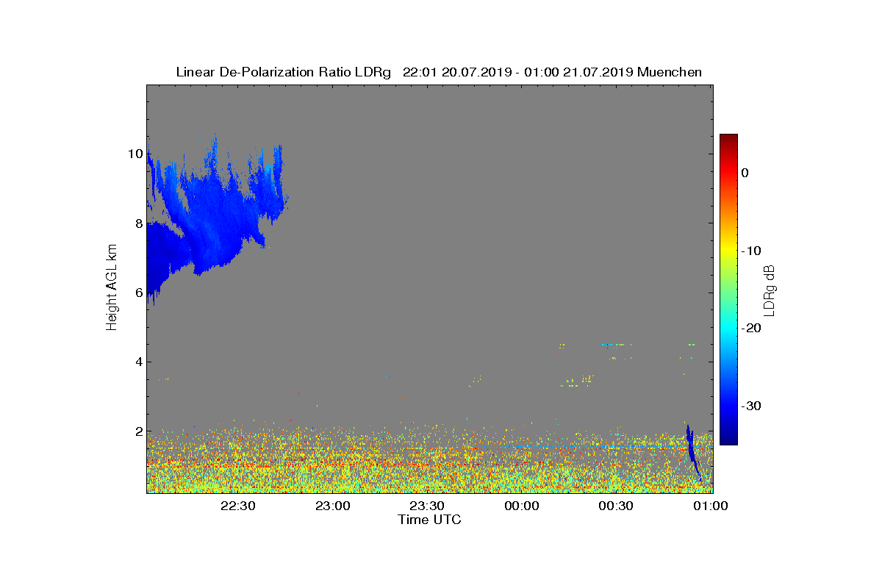Click the dark blue streak near 01:00
The width and height of the screenshot is (882, 588).
click(x=693, y=452)
